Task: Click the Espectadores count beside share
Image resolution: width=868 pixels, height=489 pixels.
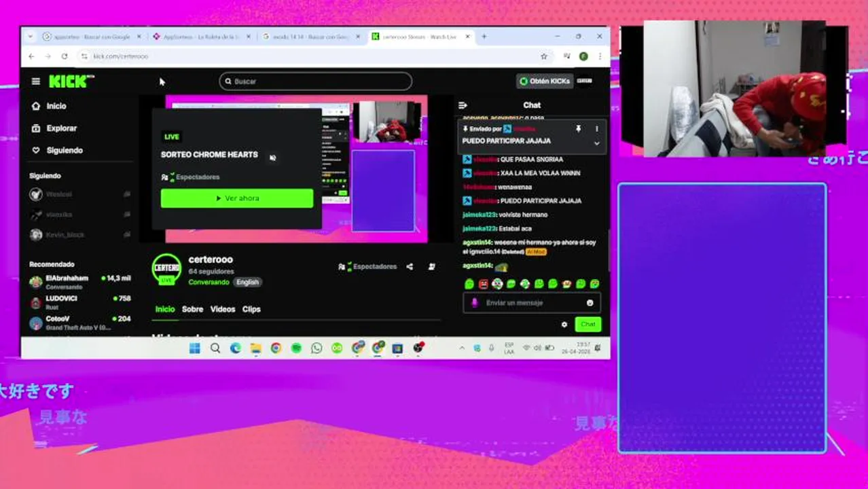Action: point(367,267)
